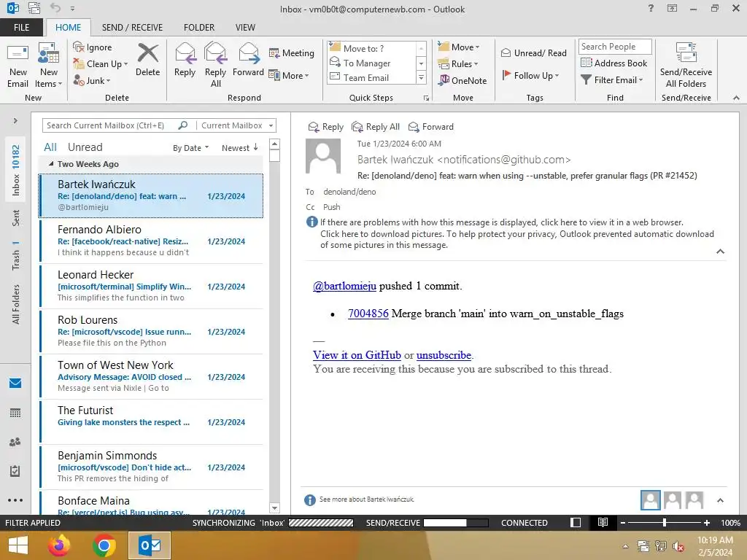
Task: Click the Search People field
Action: (614, 46)
